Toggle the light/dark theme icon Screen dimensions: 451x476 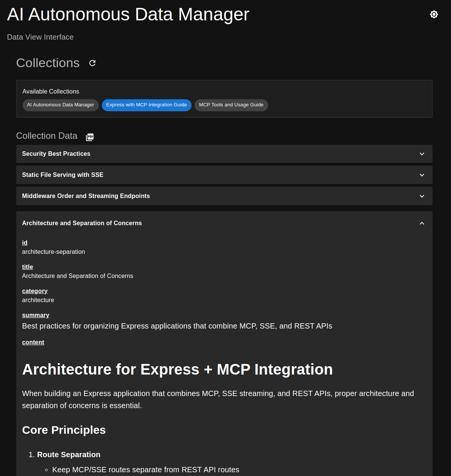click(434, 14)
